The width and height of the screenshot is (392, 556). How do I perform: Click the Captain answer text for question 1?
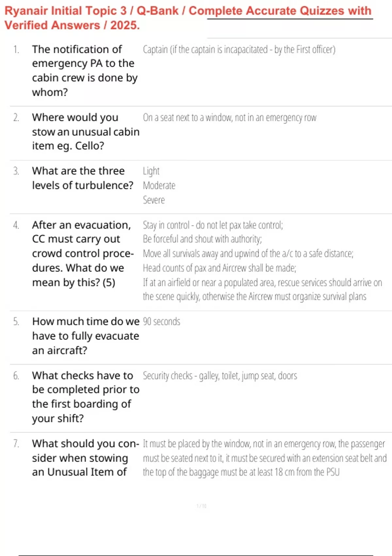[x=239, y=50]
